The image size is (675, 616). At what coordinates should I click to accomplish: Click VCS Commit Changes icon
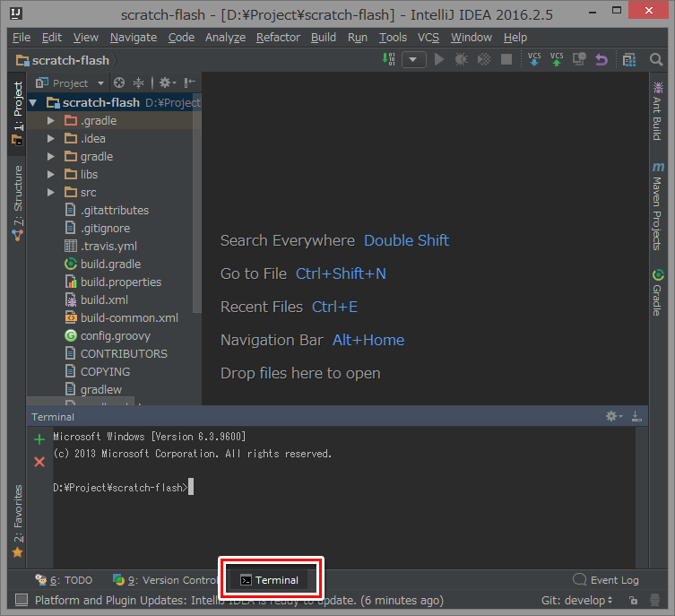coord(557,59)
